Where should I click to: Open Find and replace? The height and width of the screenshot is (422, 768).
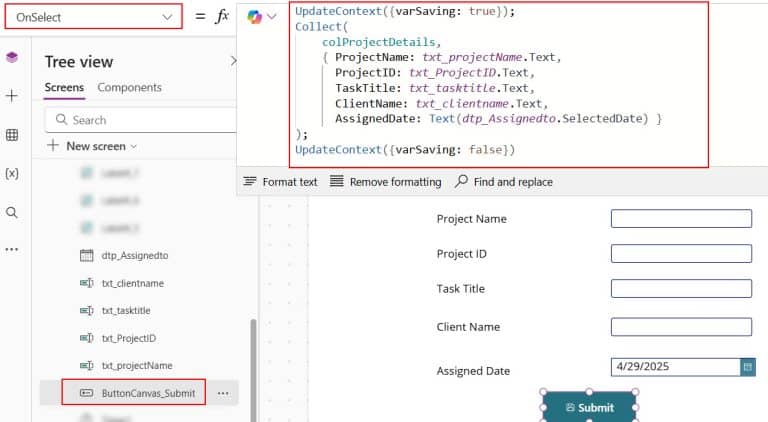coord(504,182)
